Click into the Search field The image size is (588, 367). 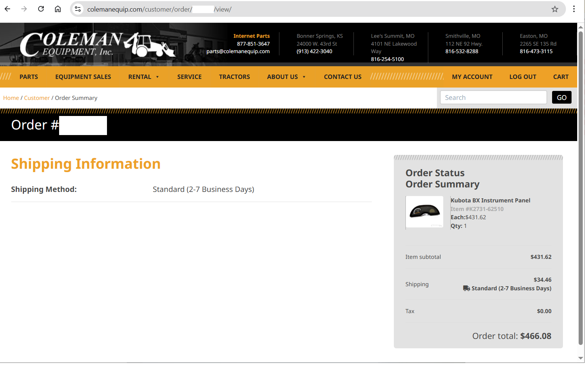493,97
